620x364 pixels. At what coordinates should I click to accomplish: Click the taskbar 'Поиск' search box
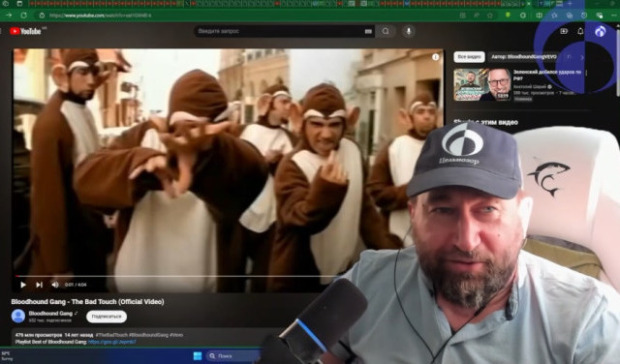pyautogui.click(x=233, y=355)
